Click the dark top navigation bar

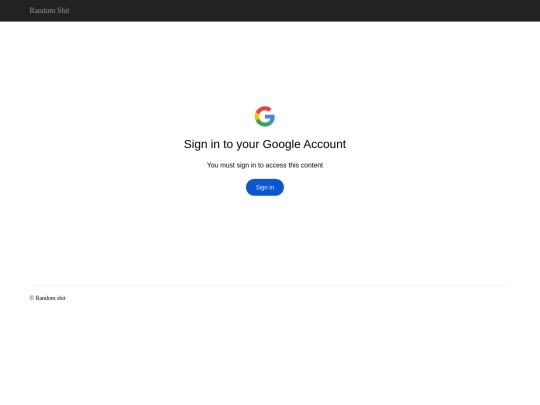tap(270, 11)
